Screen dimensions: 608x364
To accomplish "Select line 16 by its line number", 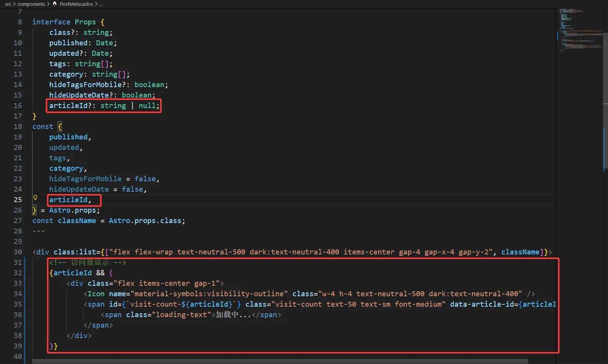I will [18, 106].
